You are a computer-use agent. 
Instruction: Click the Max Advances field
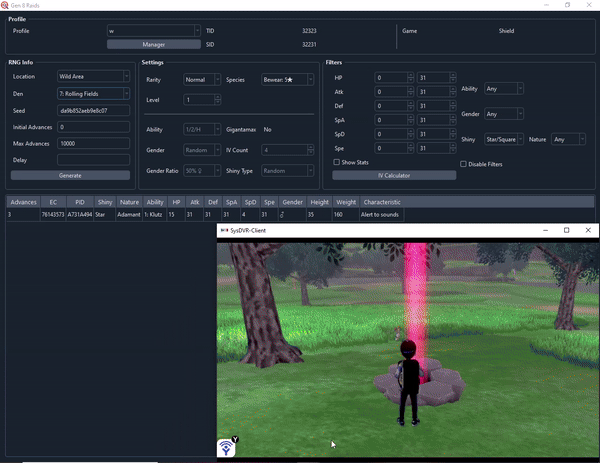click(93, 143)
